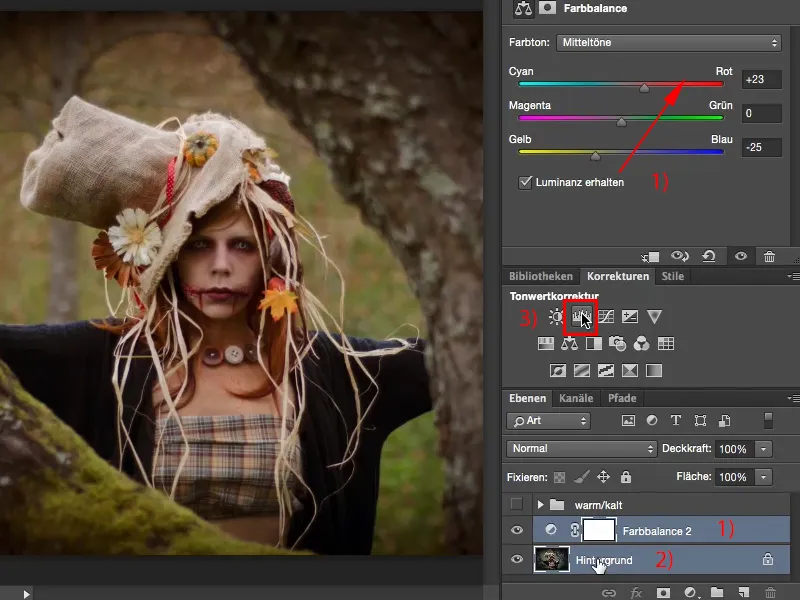Open the Art filter type dropdown
The image size is (800, 600).
(548, 421)
